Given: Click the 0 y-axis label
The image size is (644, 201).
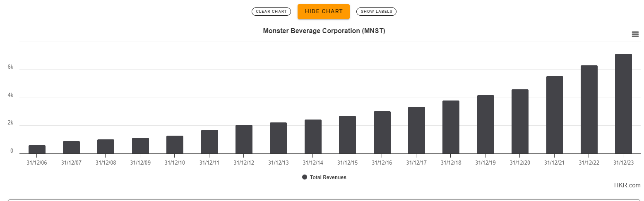Looking at the screenshot, I should tap(12, 151).
